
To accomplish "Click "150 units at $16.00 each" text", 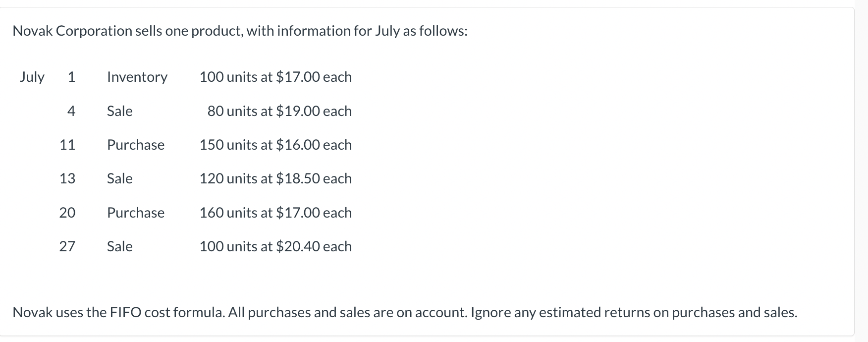I will [275, 145].
